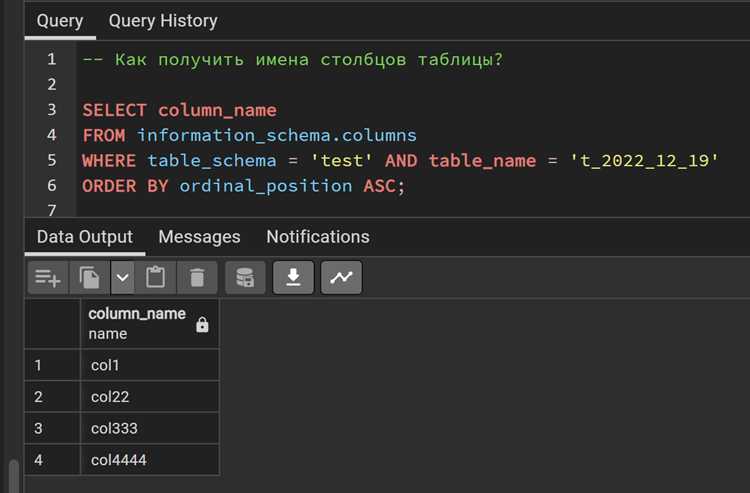Click the Delete trash icon
750x493 pixels.
pos(197,277)
